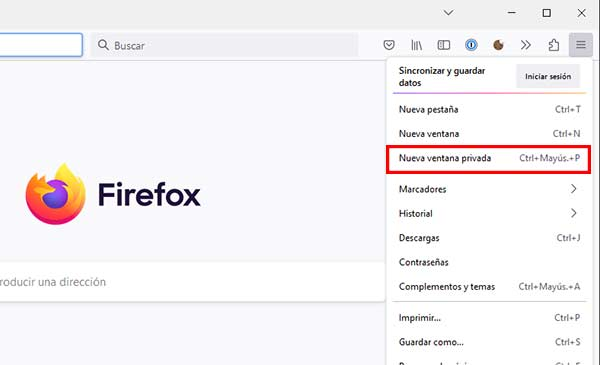Maximize the Firefox window
Image resolution: width=600 pixels, height=365 pixels.
[x=546, y=13]
